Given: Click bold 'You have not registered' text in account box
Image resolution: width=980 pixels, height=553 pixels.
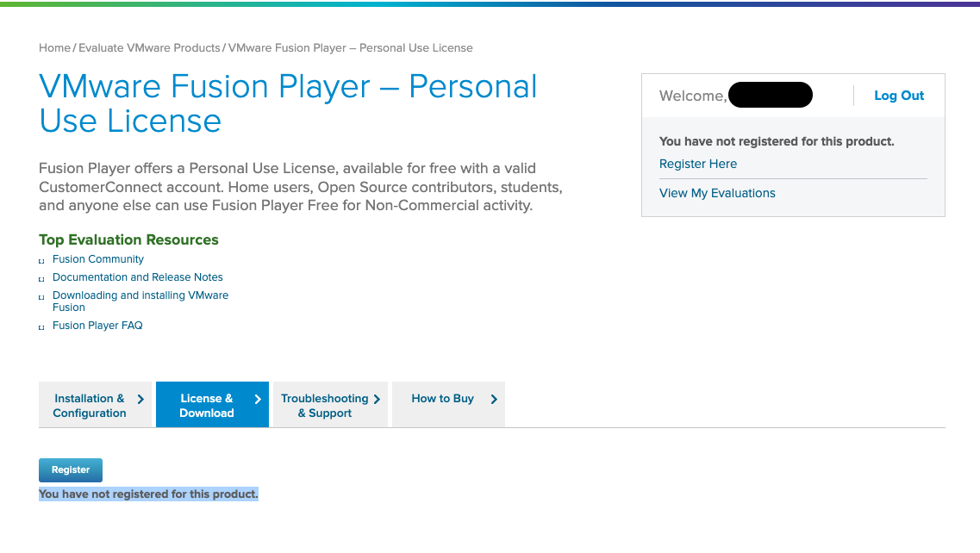Looking at the screenshot, I should (x=777, y=142).
